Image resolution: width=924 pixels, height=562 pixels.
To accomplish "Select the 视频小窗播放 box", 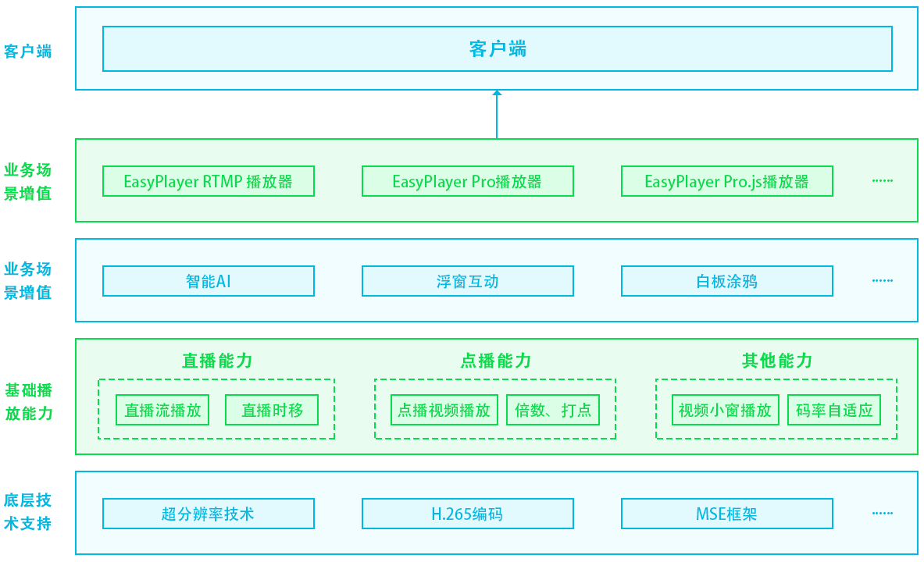I will tap(725, 410).
